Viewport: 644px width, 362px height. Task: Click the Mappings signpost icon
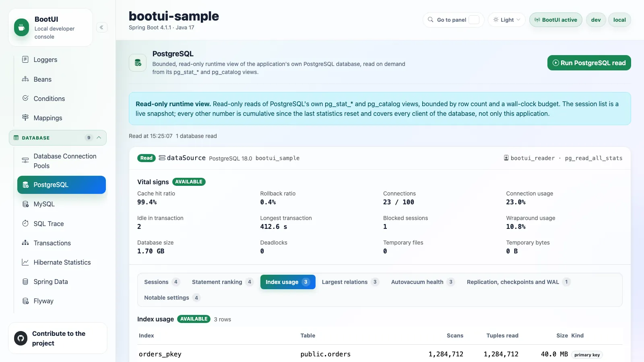tap(25, 117)
